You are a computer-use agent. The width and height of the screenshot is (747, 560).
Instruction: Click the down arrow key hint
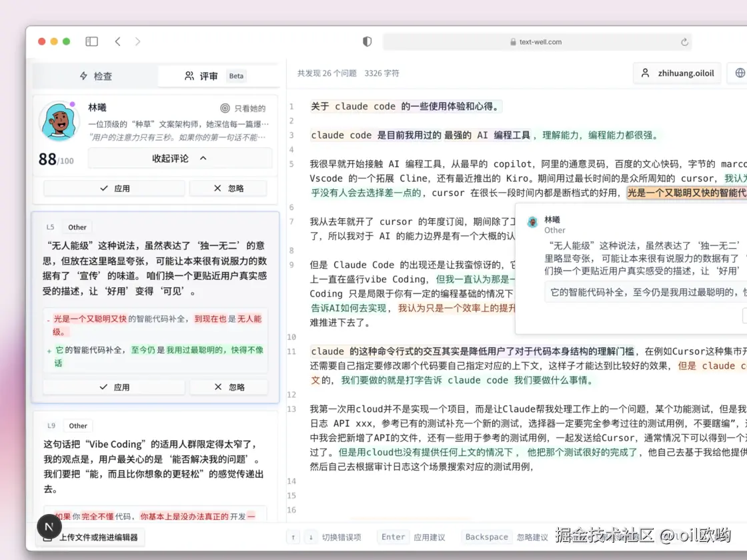[x=311, y=537]
